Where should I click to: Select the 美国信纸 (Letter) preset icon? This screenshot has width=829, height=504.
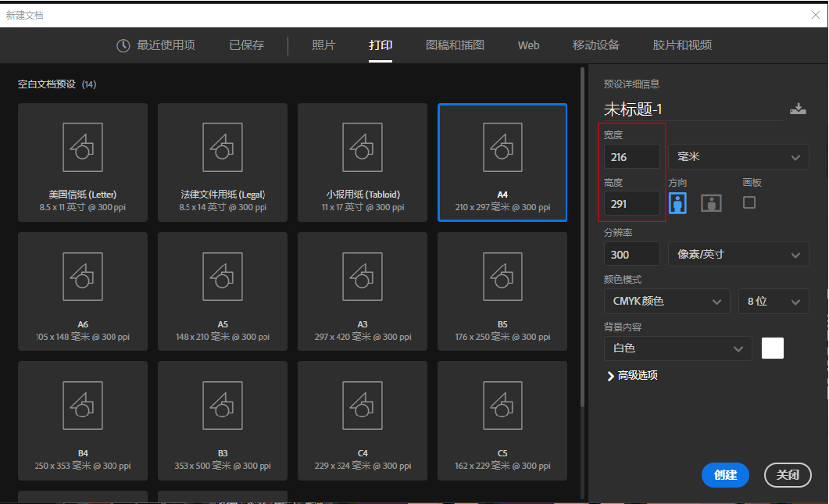83,148
